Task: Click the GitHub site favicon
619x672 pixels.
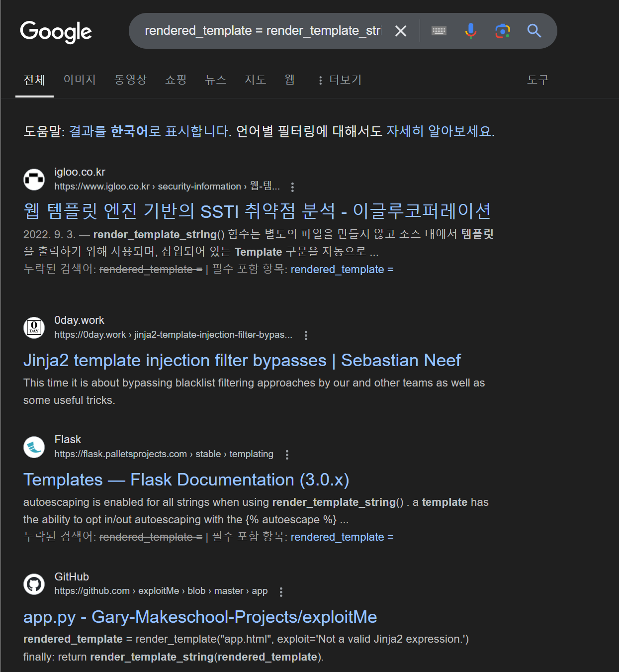Action: pyautogui.click(x=34, y=584)
